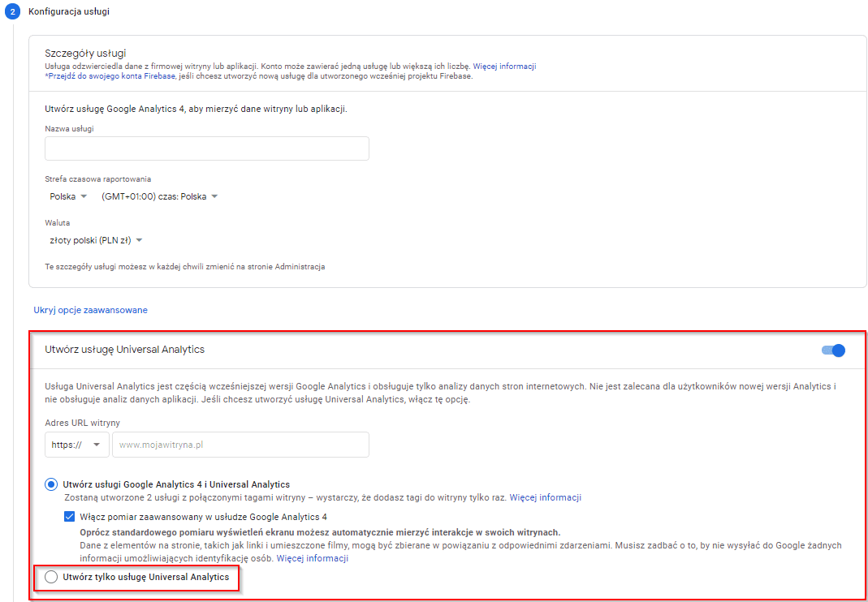Click Więcej informacji about identyfikację osób

click(313, 557)
